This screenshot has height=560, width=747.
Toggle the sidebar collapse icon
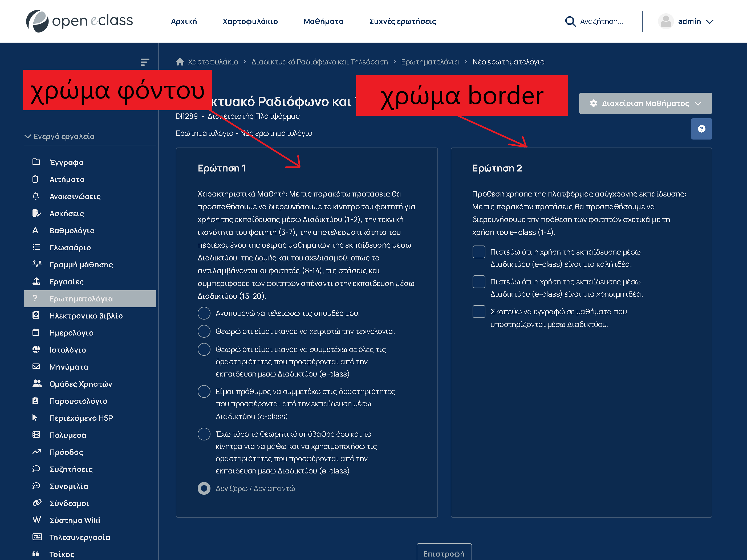145,62
